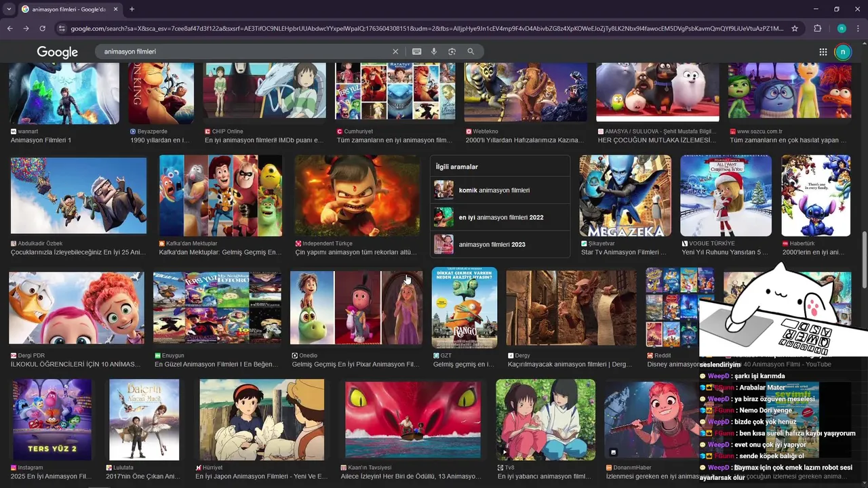The image size is (868, 488).
Task: Open the Up balloon house image
Action: pos(78,196)
